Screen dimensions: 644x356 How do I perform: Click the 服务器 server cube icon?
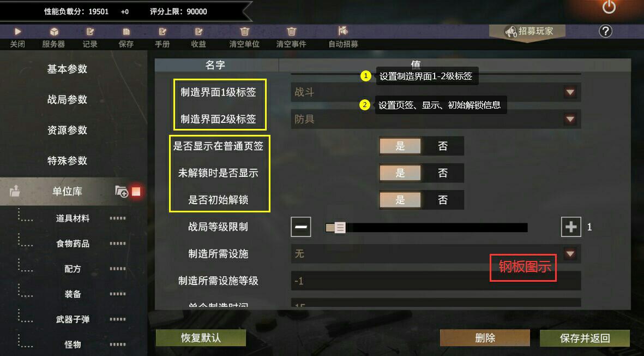tap(54, 32)
